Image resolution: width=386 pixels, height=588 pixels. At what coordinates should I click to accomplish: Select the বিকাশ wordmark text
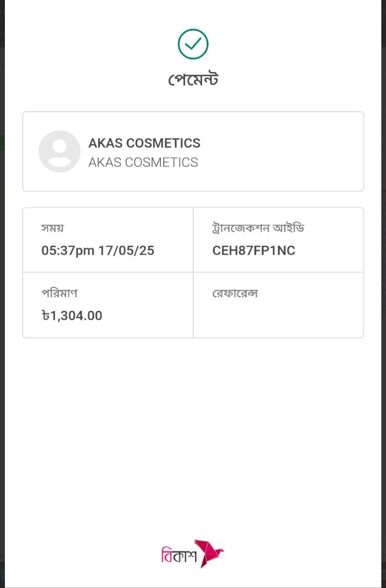click(x=179, y=555)
